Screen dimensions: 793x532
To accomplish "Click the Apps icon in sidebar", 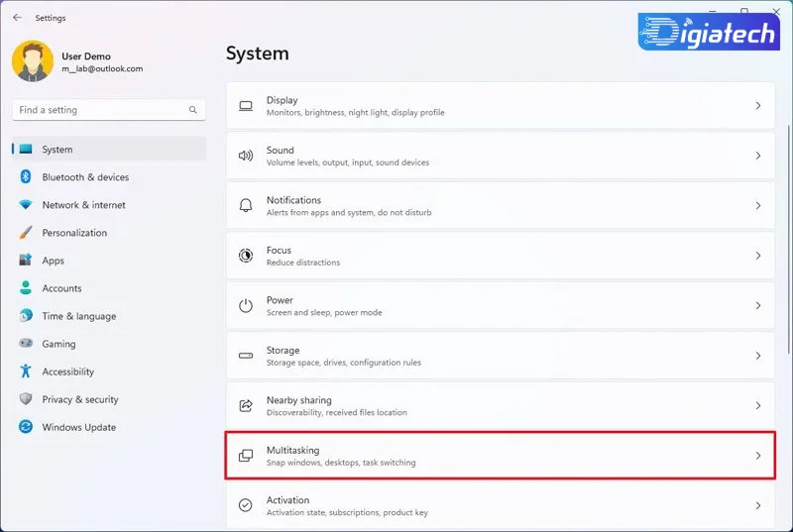I will [x=26, y=260].
